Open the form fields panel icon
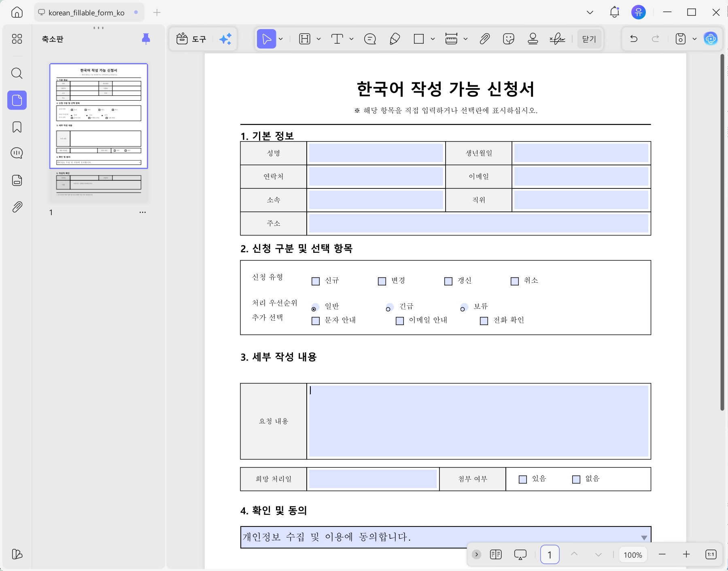728x571 pixels. click(17, 180)
